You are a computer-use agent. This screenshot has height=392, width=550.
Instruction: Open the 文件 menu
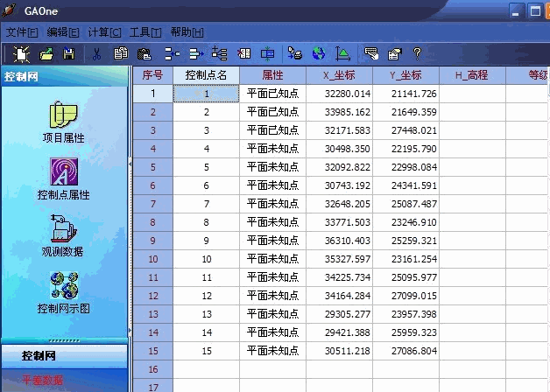(22, 31)
